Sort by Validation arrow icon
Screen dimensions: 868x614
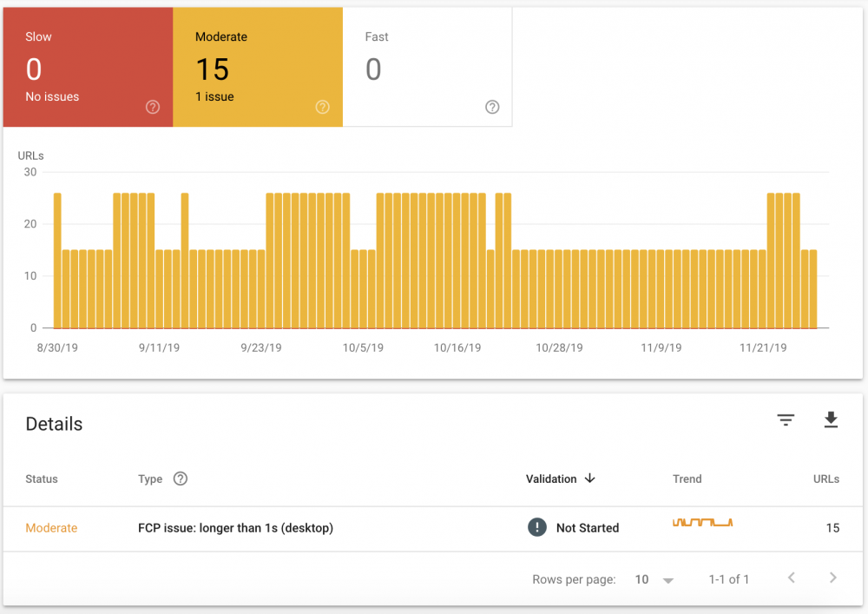pyautogui.click(x=590, y=479)
